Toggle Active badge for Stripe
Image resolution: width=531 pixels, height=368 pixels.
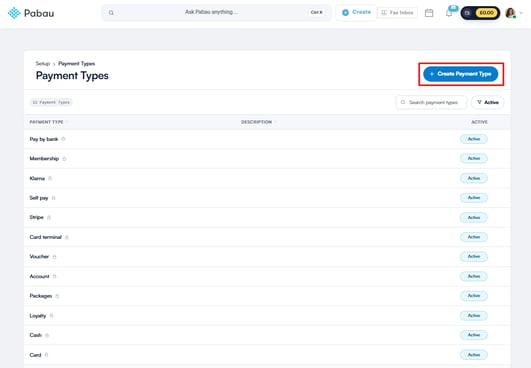coord(474,217)
